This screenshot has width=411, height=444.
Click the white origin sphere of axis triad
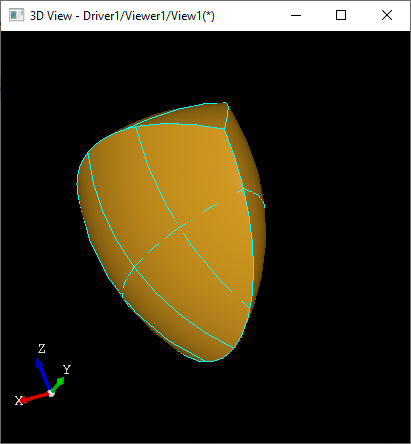click(51, 393)
